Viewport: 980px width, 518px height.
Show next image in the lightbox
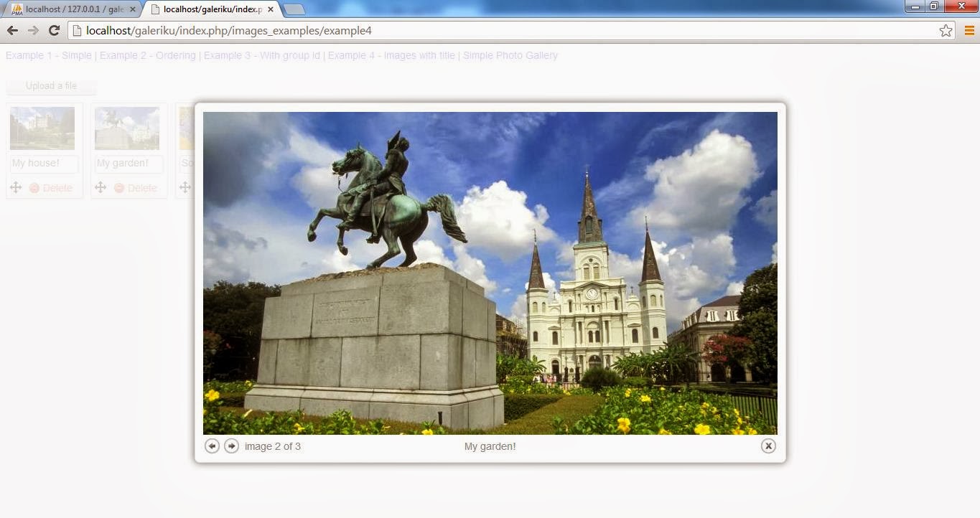(x=231, y=446)
